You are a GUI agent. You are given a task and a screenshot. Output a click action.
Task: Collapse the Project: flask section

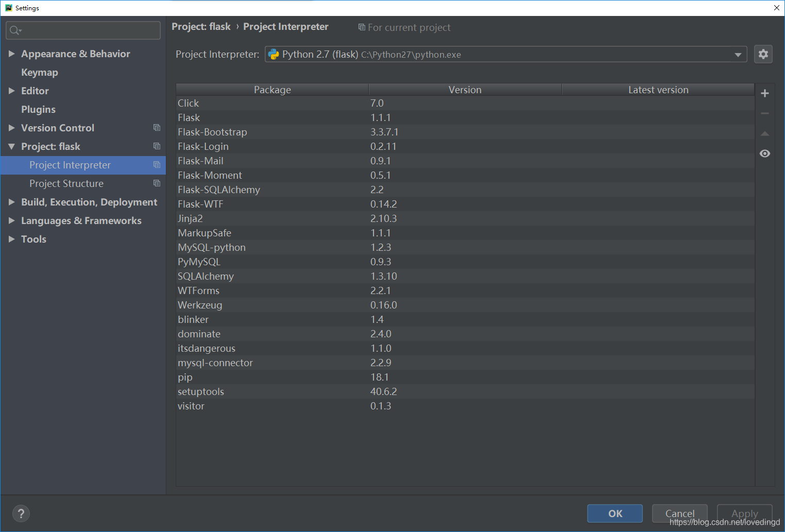click(x=11, y=146)
